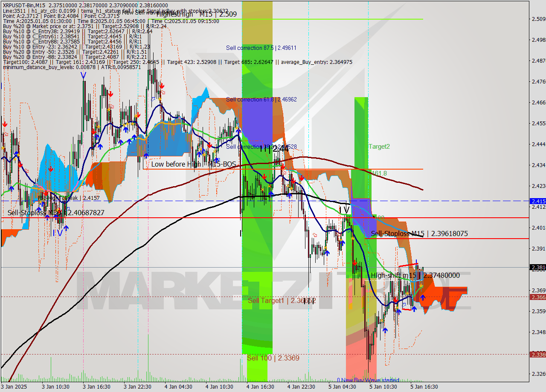Click the 2.476 price axis value
The height and width of the screenshot is (392, 546).
[538, 81]
